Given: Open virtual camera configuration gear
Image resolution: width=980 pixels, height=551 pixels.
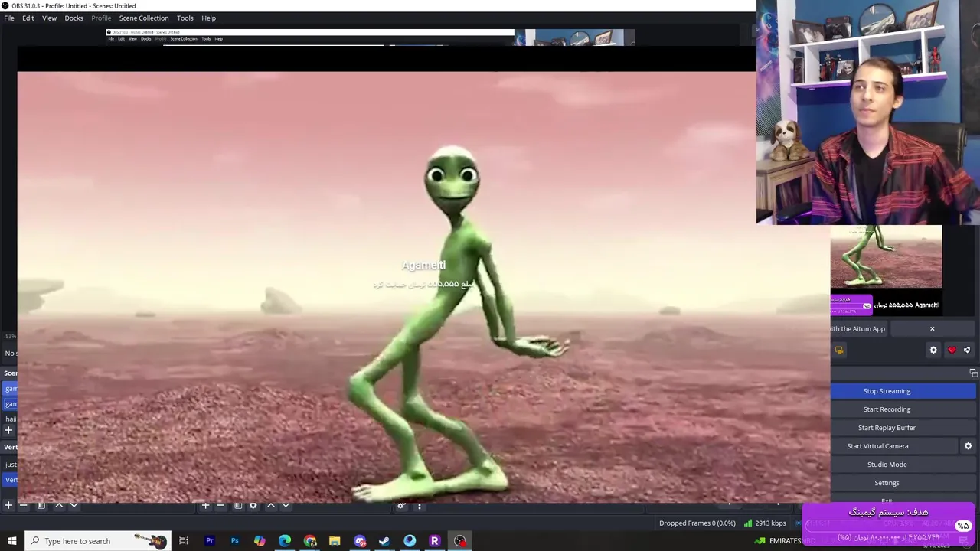Looking at the screenshot, I should [x=968, y=446].
